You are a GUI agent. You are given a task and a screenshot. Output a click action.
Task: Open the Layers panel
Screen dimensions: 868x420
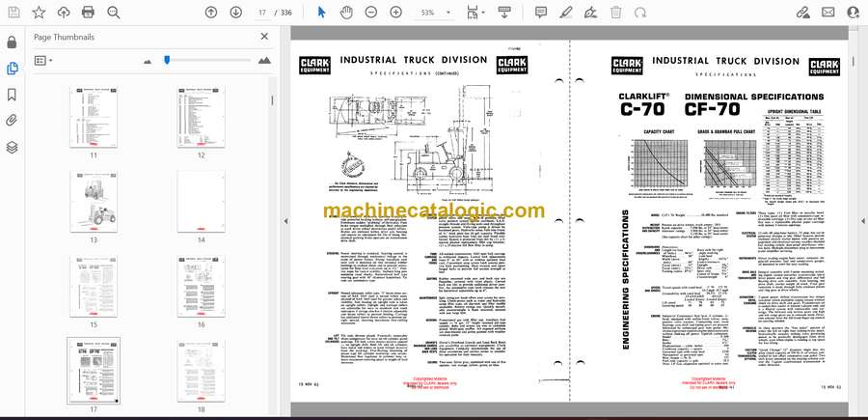coord(12,147)
